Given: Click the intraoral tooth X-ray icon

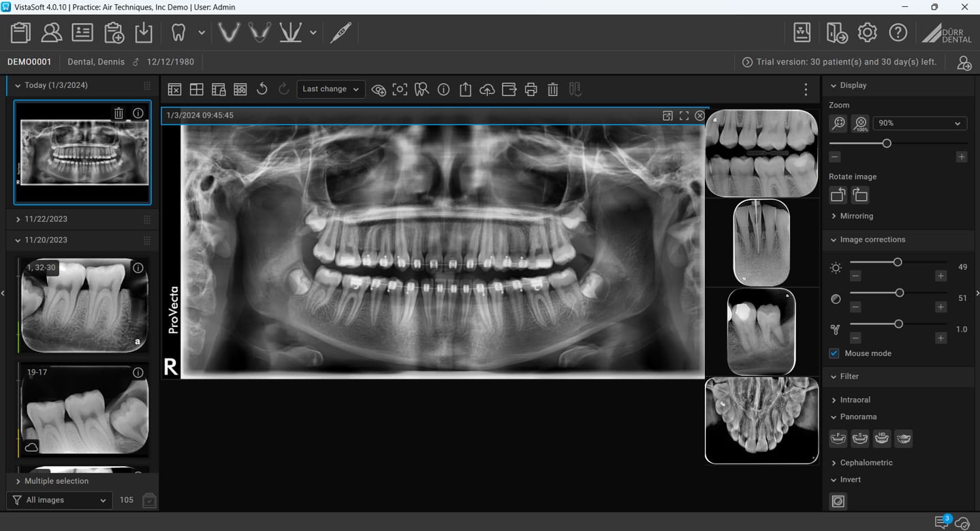Looking at the screenshot, I should click(x=178, y=32).
